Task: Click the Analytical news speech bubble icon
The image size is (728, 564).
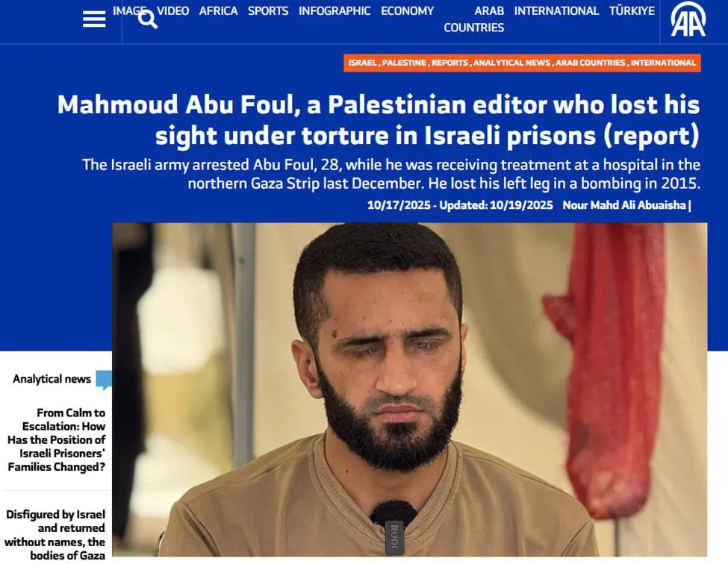Action: coord(104,380)
